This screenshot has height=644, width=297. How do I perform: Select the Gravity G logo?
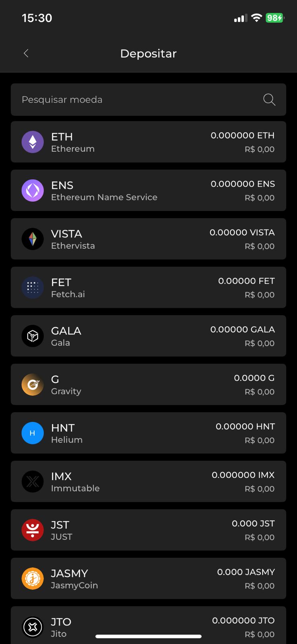(33, 384)
